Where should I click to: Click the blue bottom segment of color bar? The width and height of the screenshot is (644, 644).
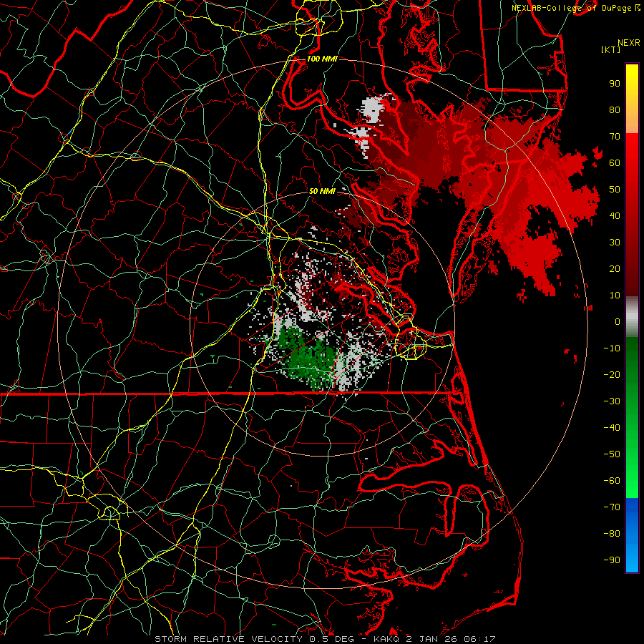(x=632, y=535)
